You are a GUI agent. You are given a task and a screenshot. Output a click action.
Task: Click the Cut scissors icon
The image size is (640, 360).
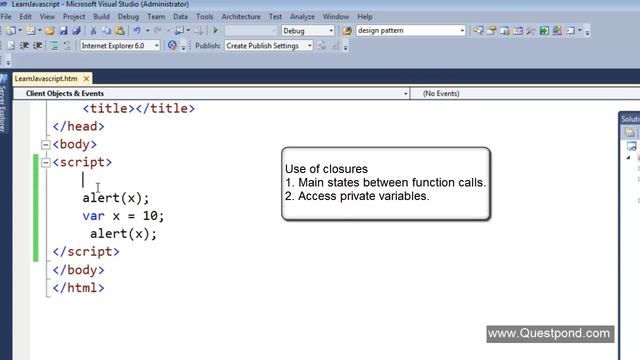click(x=93, y=31)
